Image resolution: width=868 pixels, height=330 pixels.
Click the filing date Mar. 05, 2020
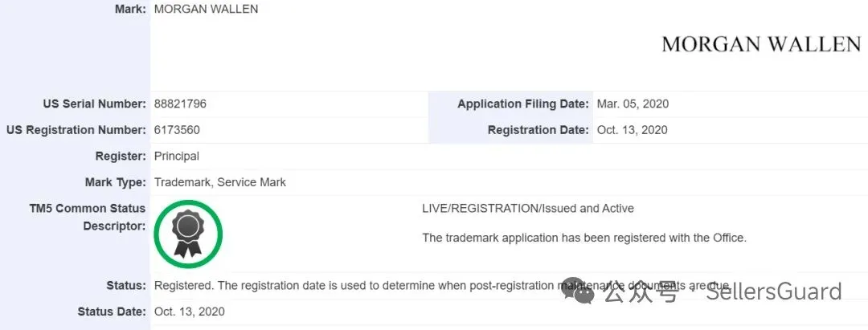point(633,104)
